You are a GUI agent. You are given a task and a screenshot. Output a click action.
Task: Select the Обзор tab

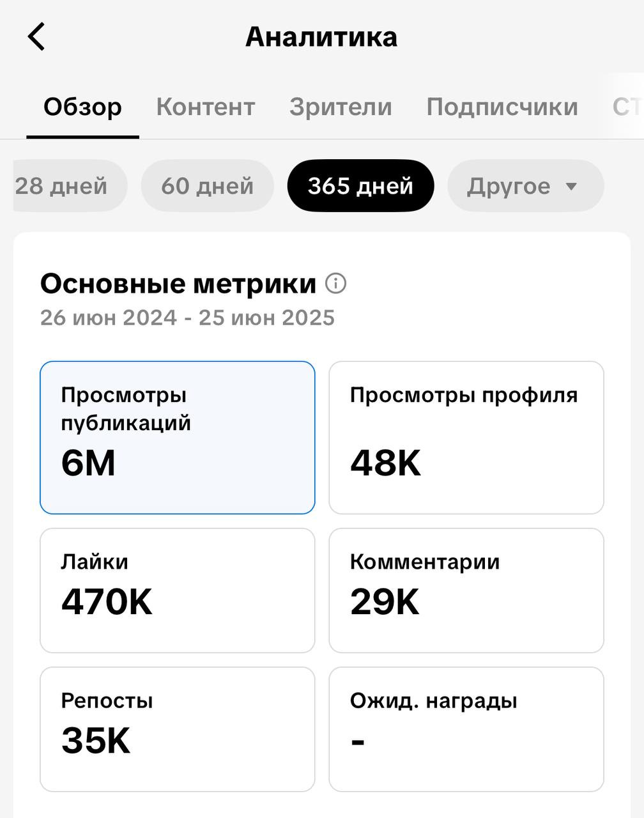click(82, 107)
